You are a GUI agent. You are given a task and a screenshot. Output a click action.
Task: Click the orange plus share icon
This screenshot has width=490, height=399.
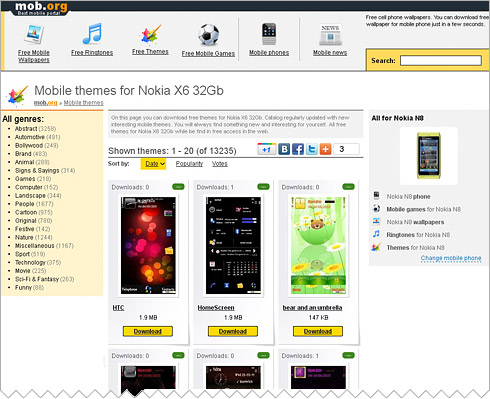(x=326, y=149)
